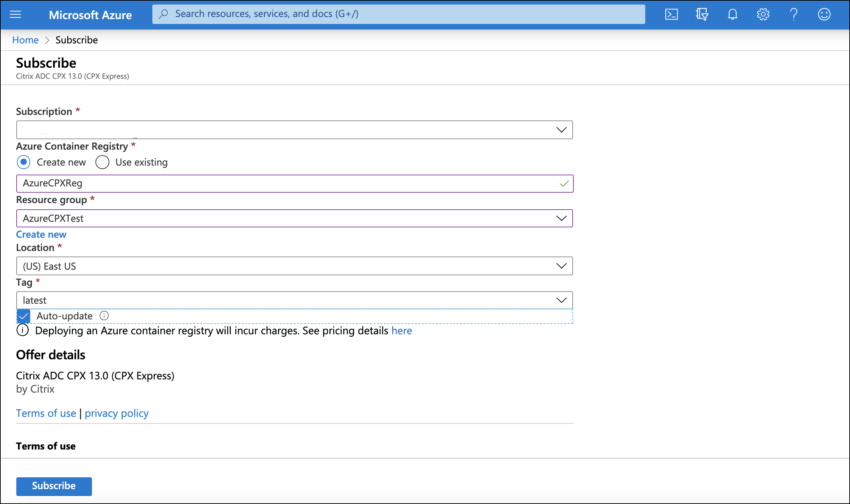
Task: Open the feedback smiley icon
Action: click(824, 14)
